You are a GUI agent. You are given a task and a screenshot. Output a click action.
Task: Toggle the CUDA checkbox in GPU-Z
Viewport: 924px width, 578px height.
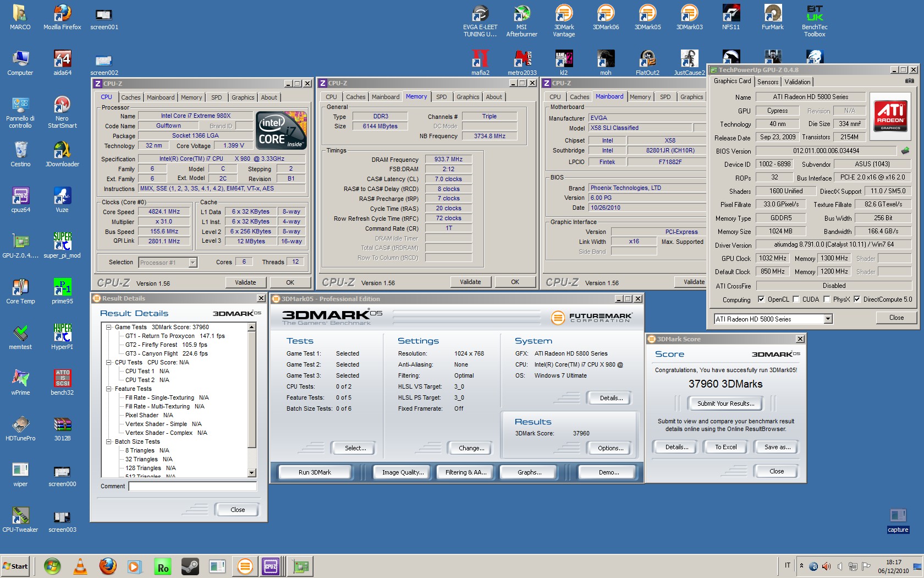coord(796,299)
